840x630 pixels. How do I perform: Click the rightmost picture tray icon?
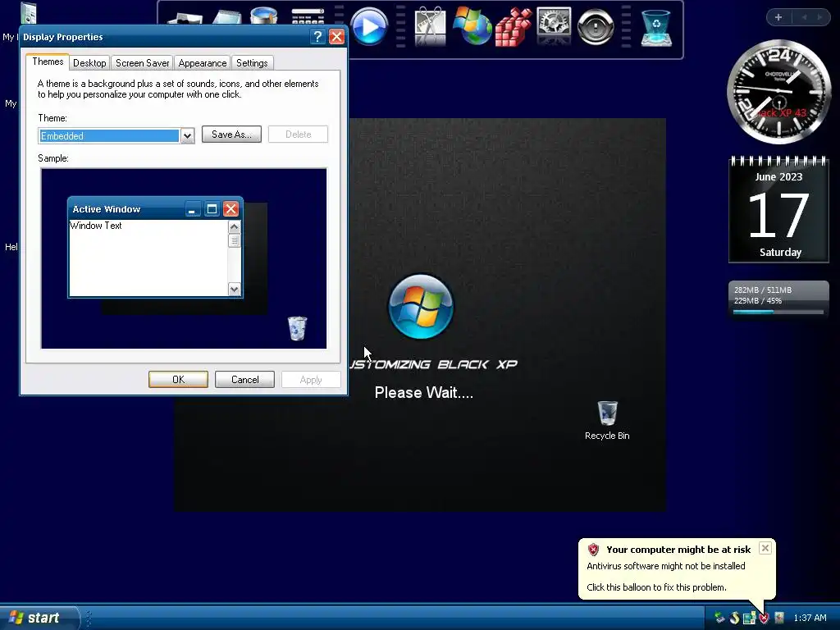pyautogui.click(x=779, y=619)
